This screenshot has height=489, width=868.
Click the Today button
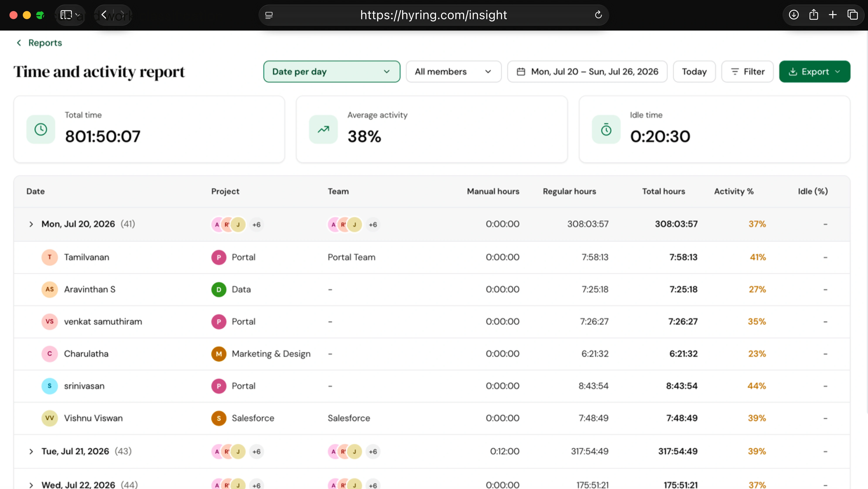point(694,72)
